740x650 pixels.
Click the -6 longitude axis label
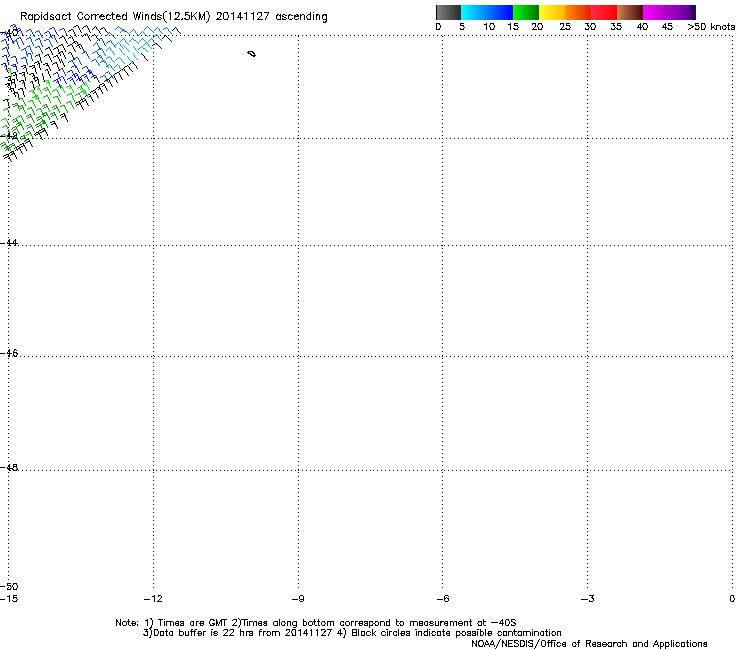pyautogui.click(x=442, y=599)
